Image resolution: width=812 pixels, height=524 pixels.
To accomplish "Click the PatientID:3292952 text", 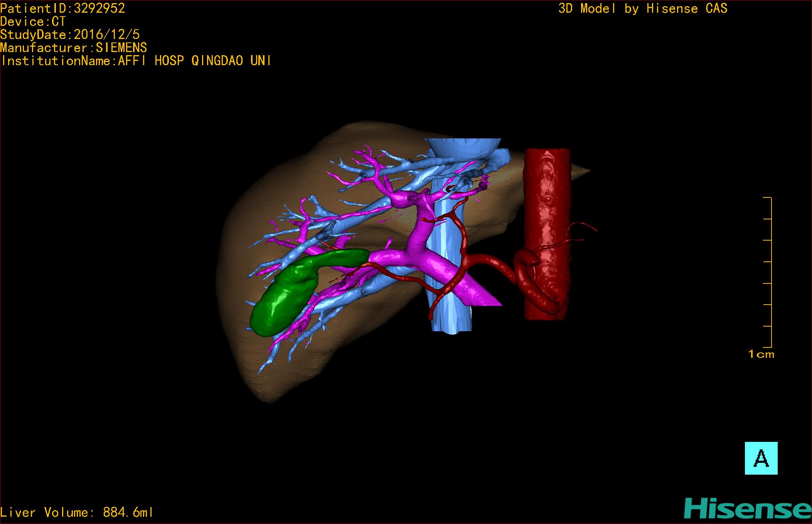I will [x=62, y=8].
